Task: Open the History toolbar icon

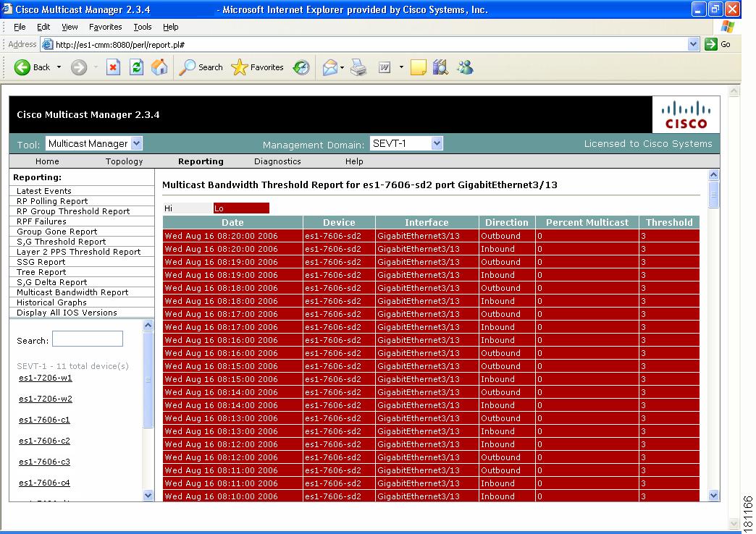Action: tap(301, 67)
